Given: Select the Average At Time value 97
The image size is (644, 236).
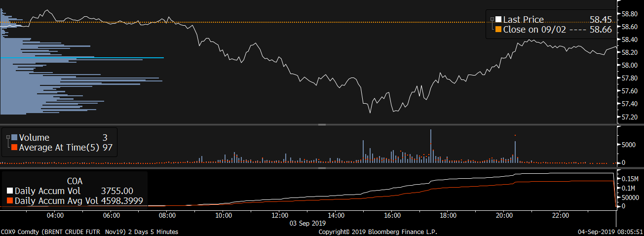Looking at the screenshot, I should (x=108, y=147).
